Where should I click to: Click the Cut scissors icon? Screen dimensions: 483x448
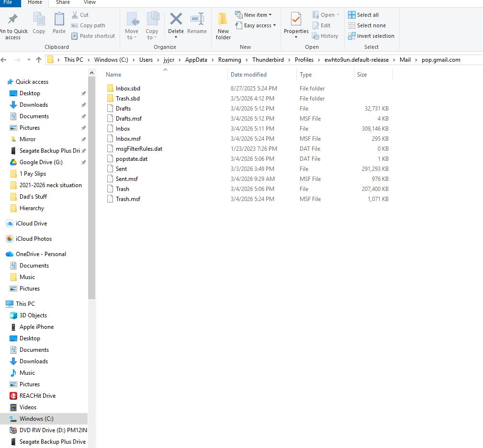click(75, 15)
